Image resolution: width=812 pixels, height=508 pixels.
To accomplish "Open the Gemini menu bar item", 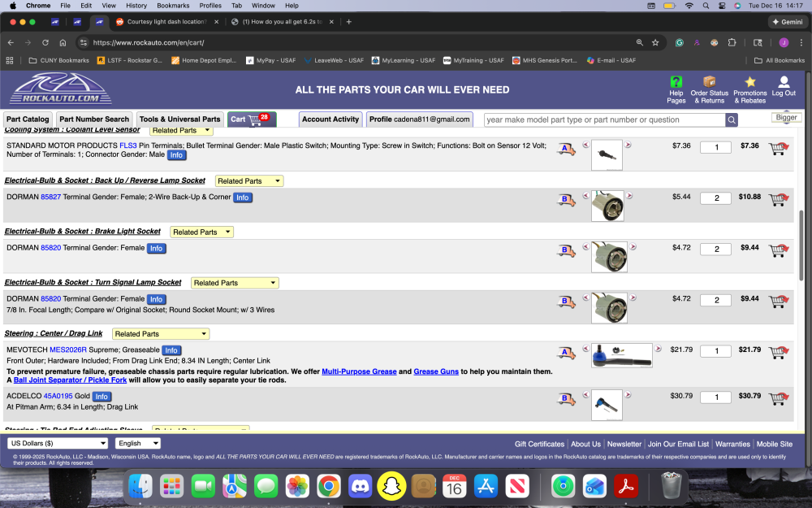I will click(787, 21).
